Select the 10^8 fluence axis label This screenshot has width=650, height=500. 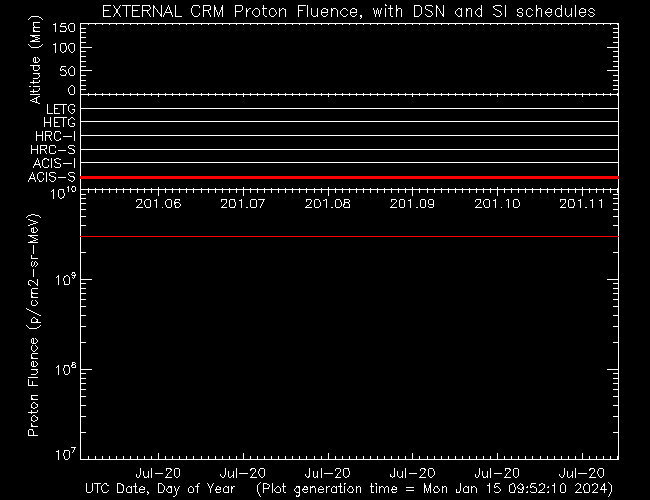[x=65, y=369]
